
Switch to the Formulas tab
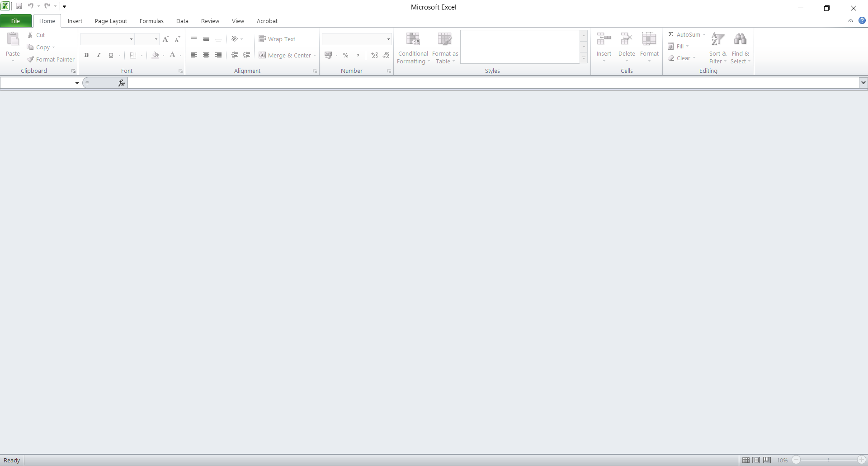151,21
